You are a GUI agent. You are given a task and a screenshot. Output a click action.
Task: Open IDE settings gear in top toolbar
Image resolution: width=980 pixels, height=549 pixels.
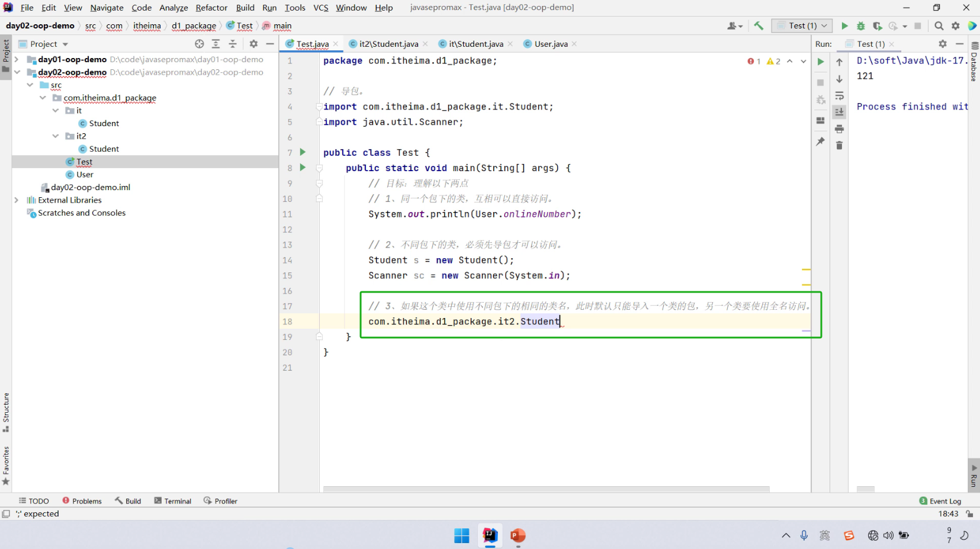click(x=955, y=26)
